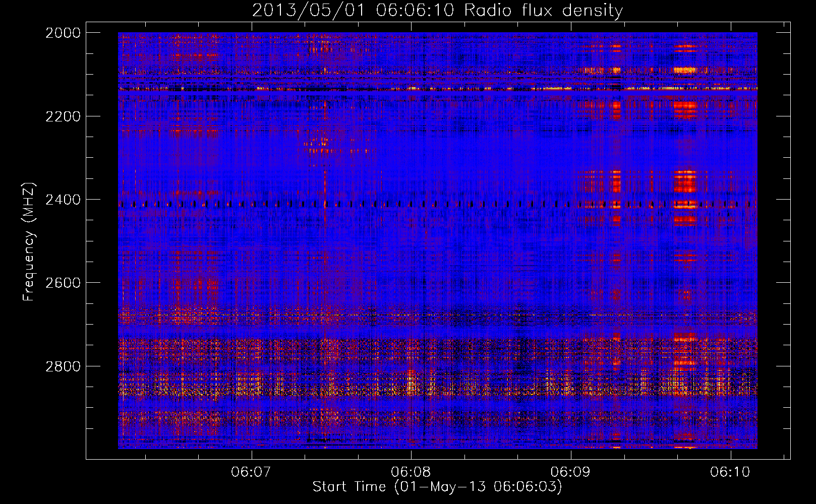This screenshot has height=504, width=816.
Task: Select the 2000 frequency tick label
Action: 63,33
